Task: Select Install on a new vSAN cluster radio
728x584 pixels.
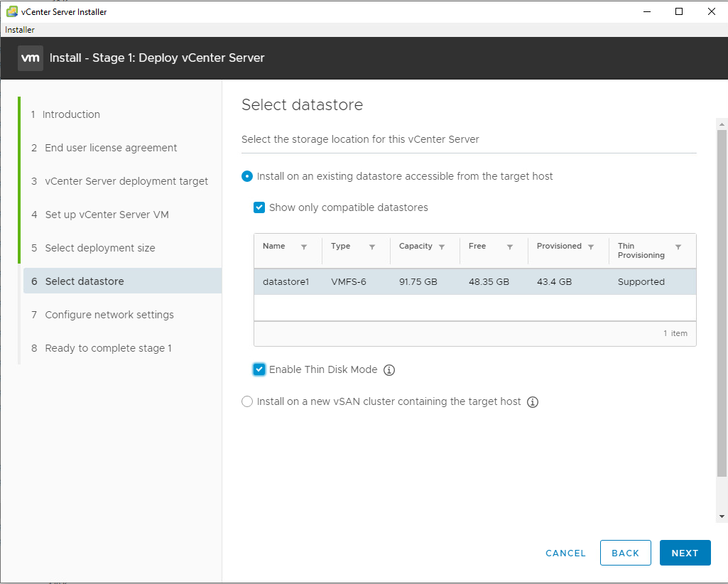Action: [x=247, y=401]
